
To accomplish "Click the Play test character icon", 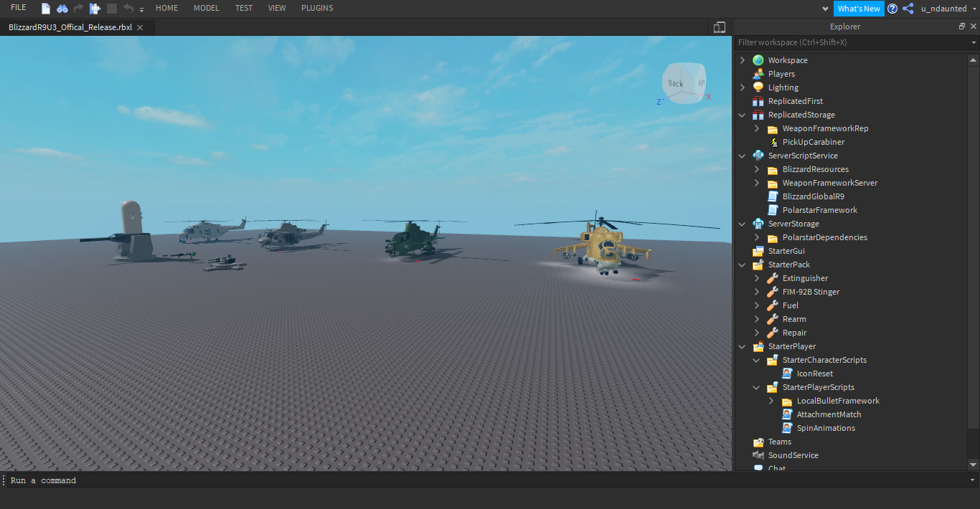I will point(95,9).
